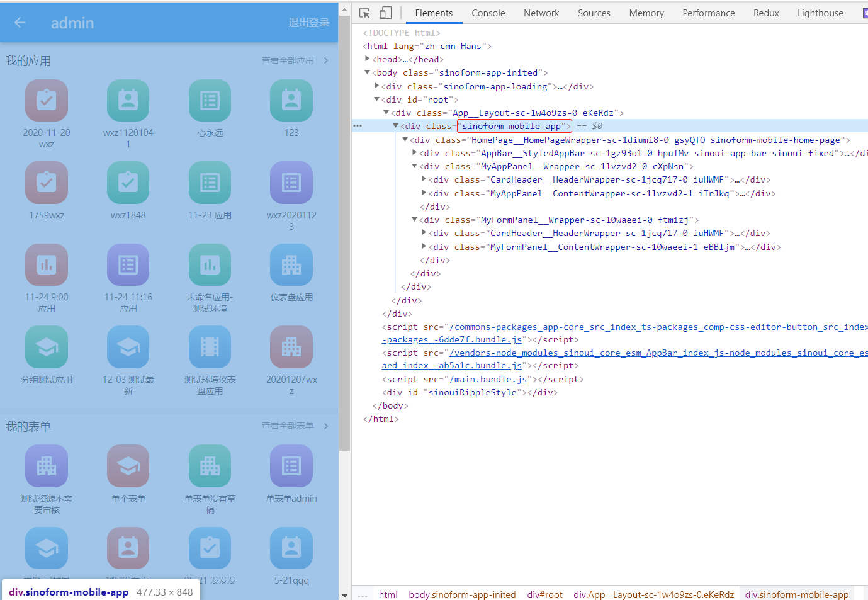Select div#root in the breadcrumb
The height and width of the screenshot is (600, 868).
click(544, 594)
